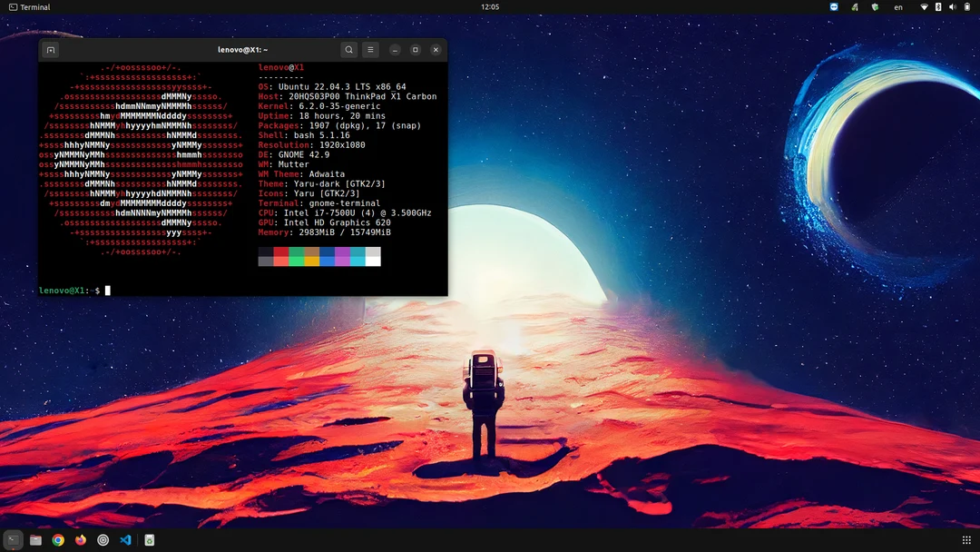
Task: Open the terminal hamburger menu
Action: click(x=370, y=50)
